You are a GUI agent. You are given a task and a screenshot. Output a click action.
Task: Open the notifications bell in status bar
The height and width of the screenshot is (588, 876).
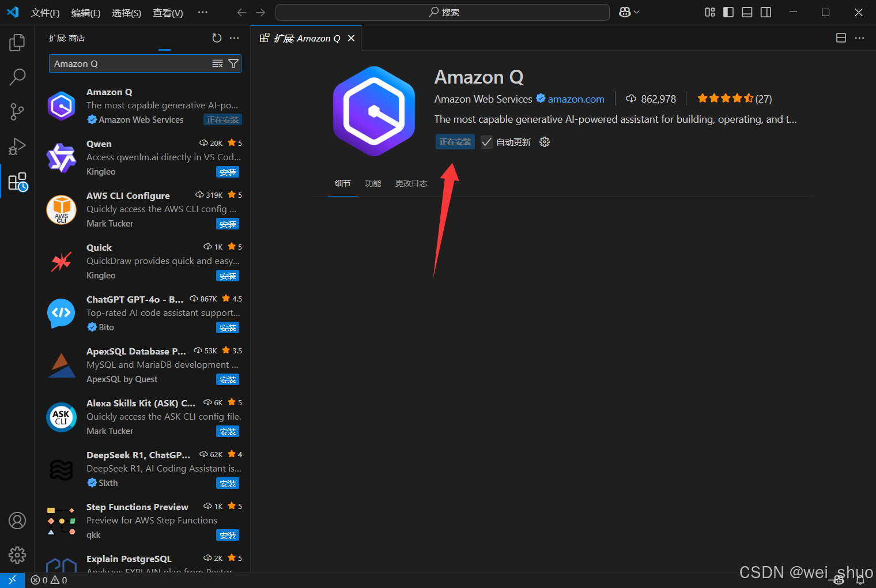(860, 580)
